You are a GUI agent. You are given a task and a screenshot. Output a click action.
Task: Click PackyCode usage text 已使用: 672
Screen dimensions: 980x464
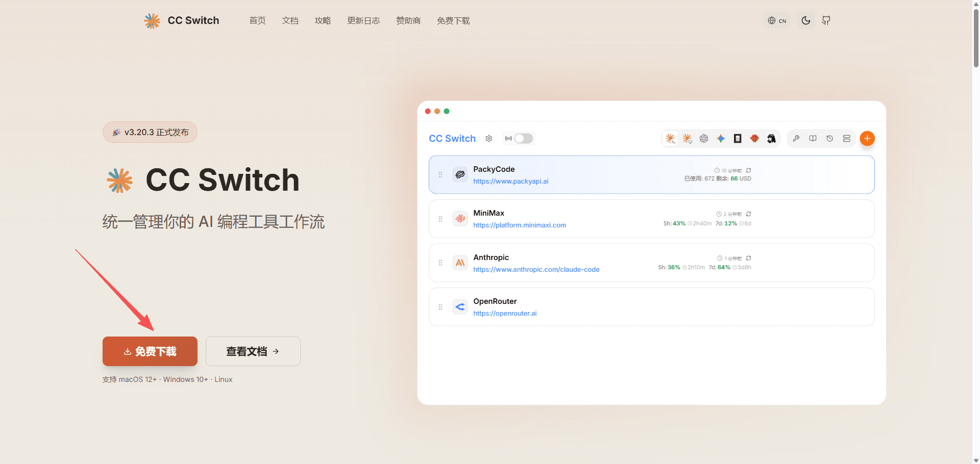click(699, 178)
